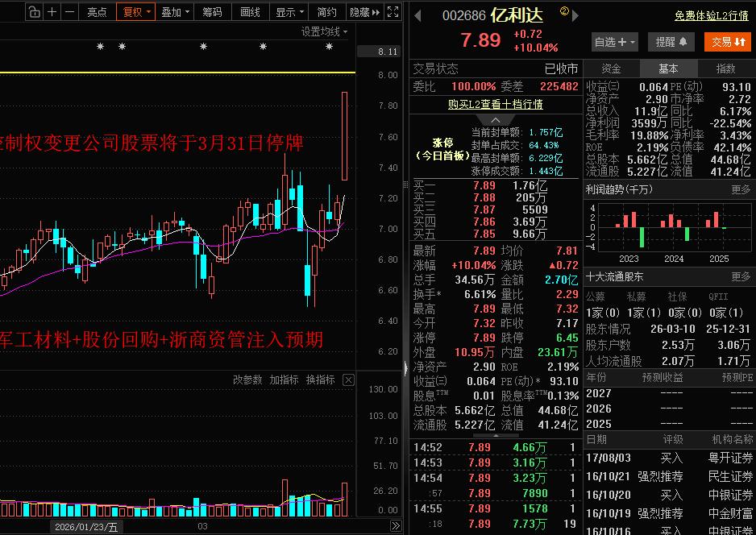Click the 14:55 trade tick row with 1578
Screen dimensions: 756x535
pos(495,508)
